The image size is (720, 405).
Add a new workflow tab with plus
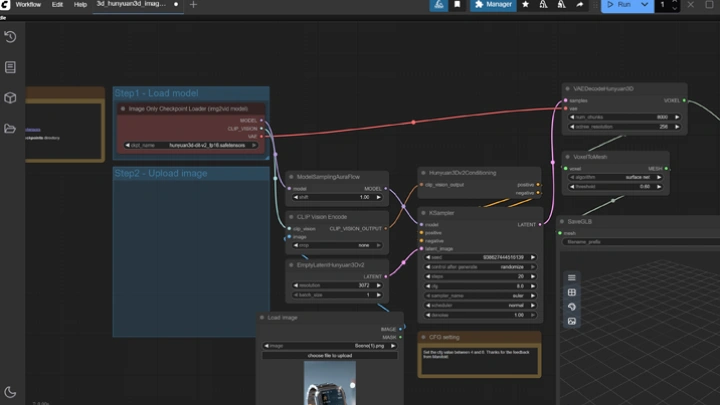pos(193,5)
